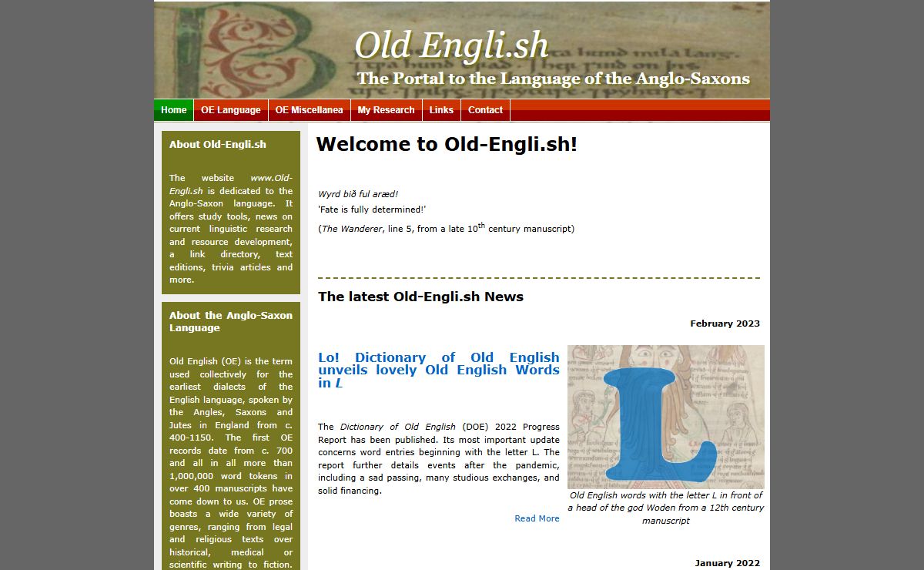Open the OE Miscellanea menu

click(x=309, y=110)
